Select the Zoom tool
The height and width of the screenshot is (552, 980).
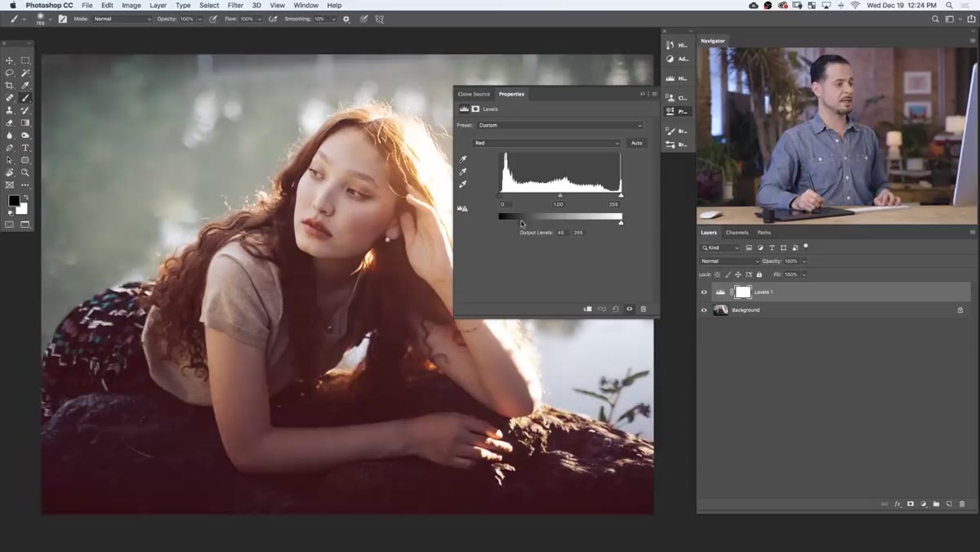(25, 172)
